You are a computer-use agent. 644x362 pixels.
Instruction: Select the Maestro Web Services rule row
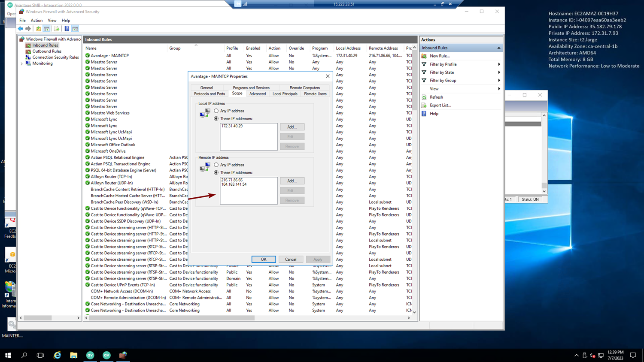click(110, 113)
